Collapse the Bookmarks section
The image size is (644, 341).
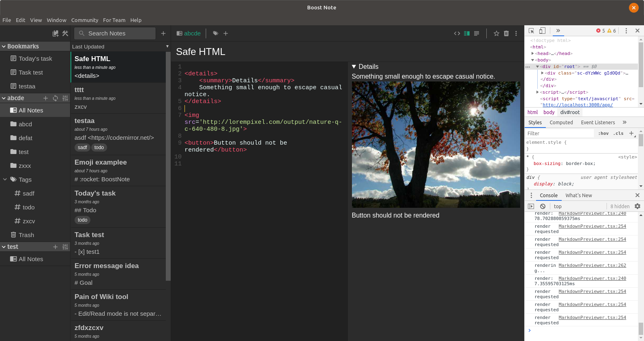click(x=4, y=46)
